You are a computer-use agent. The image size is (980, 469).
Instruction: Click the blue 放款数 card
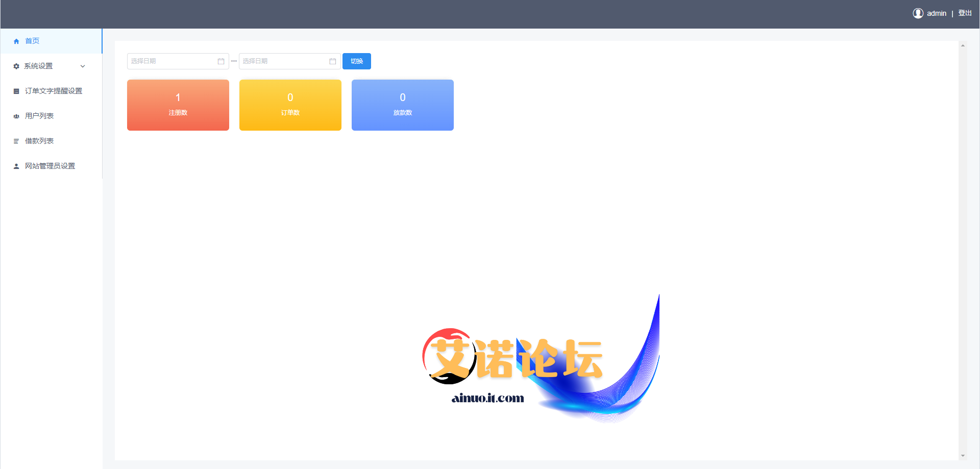(403, 105)
